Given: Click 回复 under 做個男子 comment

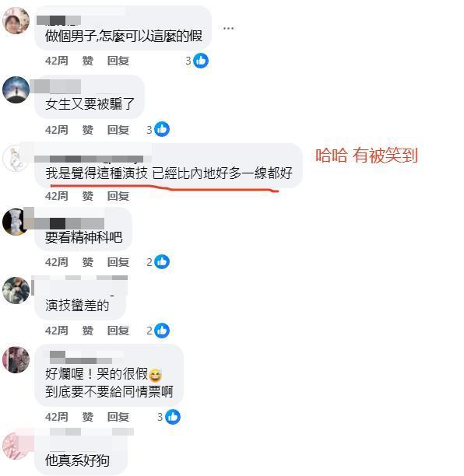Looking at the screenshot, I should pos(118,61).
